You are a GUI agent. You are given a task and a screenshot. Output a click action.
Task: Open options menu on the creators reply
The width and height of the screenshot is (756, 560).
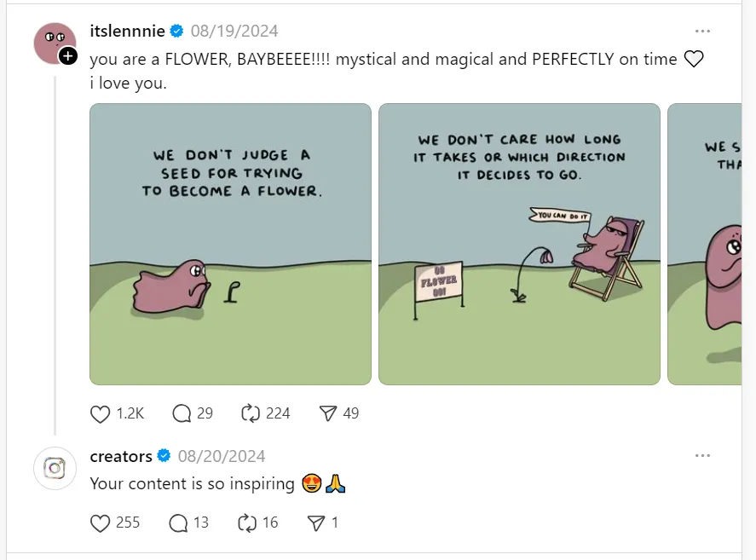tap(703, 455)
